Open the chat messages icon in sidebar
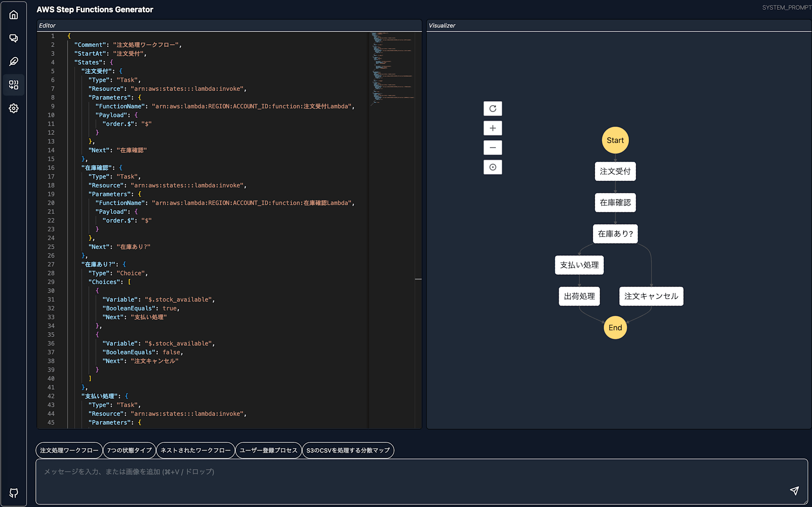 [14, 38]
